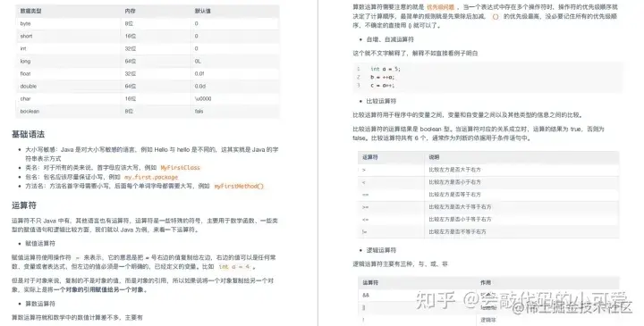The image size is (644, 326).
Task: Click the int cell in data type table
Action: (x=23, y=48)
